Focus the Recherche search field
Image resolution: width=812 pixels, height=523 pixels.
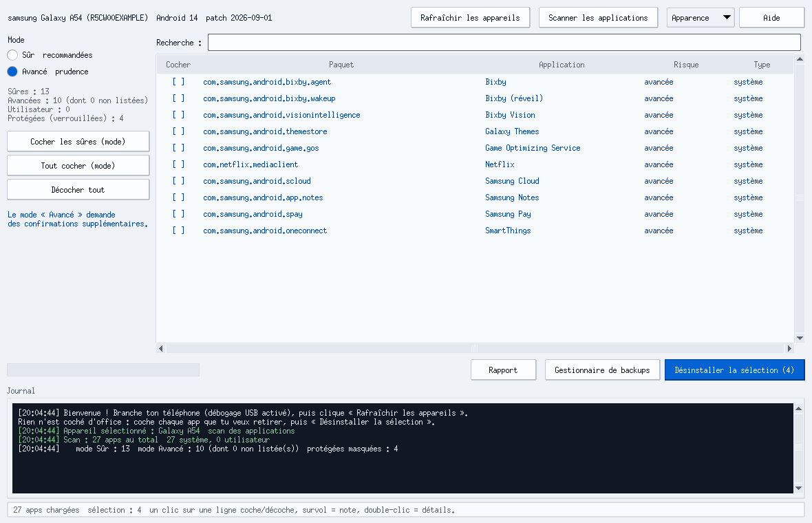(x=504, y=43)
